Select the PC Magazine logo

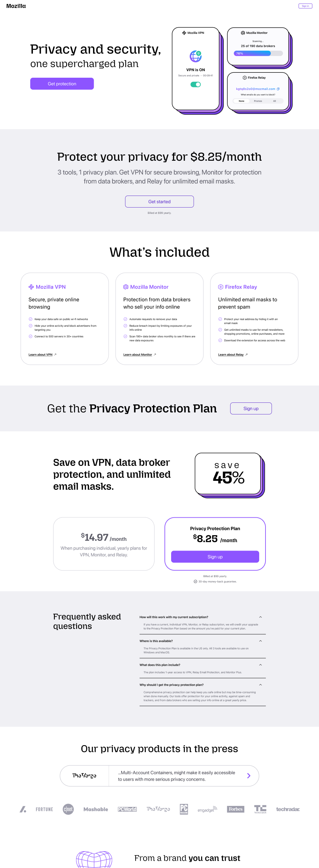(x=184, y=809)
